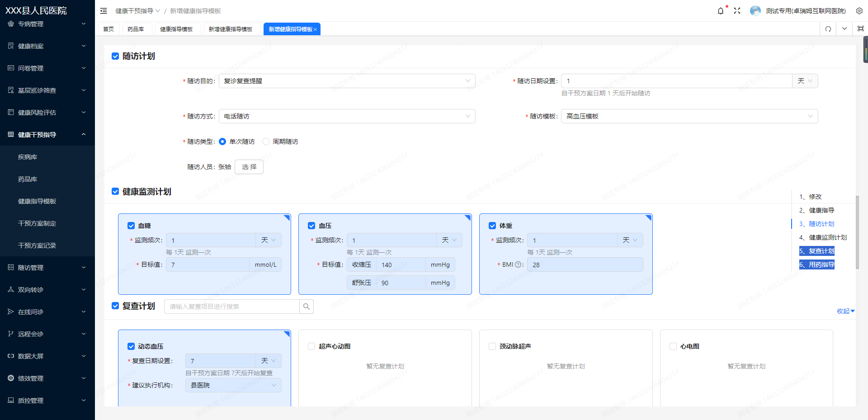Toggle fullscreen mode icon
This screenshot has height=420, width=868.
point(737,11)
